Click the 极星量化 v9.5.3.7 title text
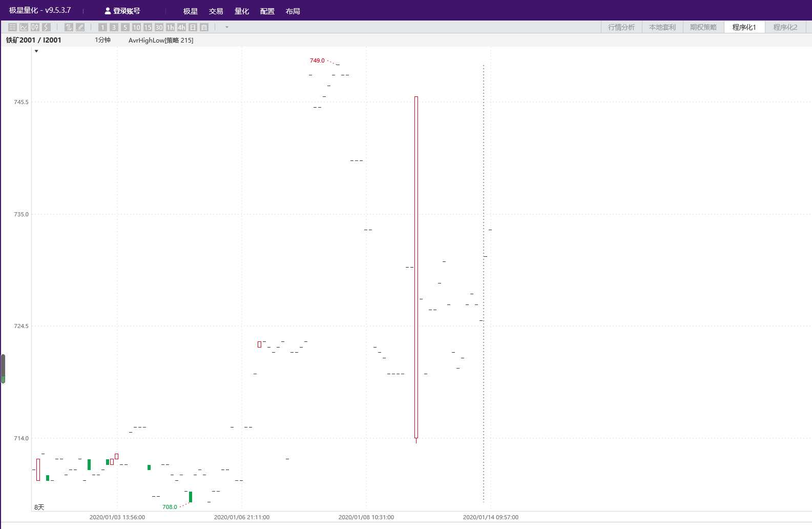This screenshot has height=529, width=812. (40, 10)
